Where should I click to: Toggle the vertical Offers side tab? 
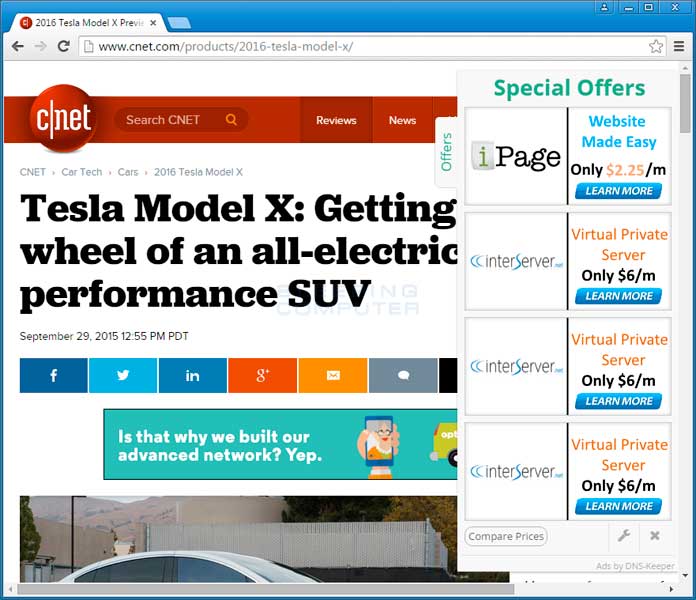[447, 152]
